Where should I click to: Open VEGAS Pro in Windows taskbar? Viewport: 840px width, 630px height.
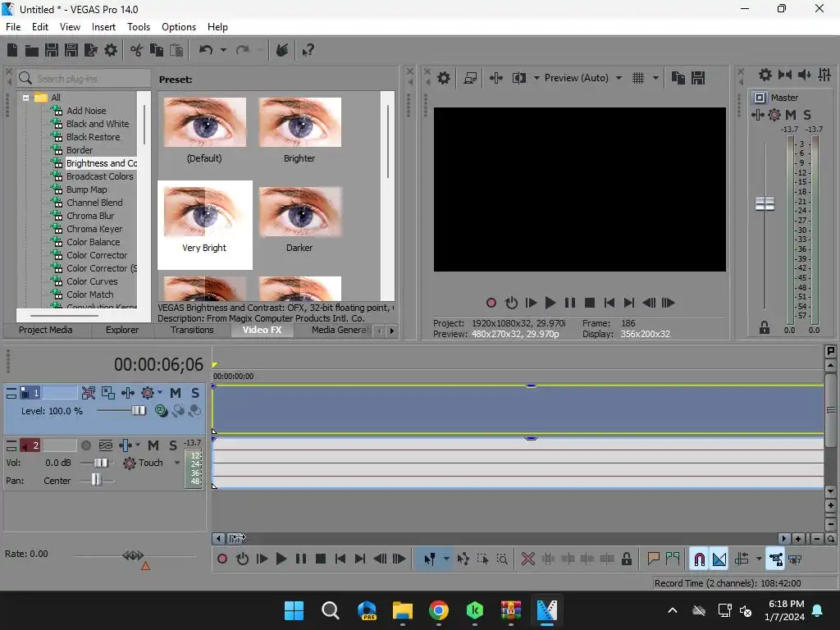coord(546,610)
